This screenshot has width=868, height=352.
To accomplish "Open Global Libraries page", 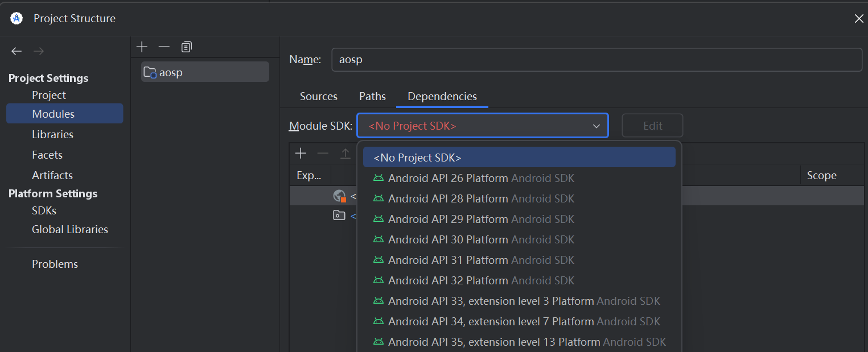I will [x=70, y=229].
